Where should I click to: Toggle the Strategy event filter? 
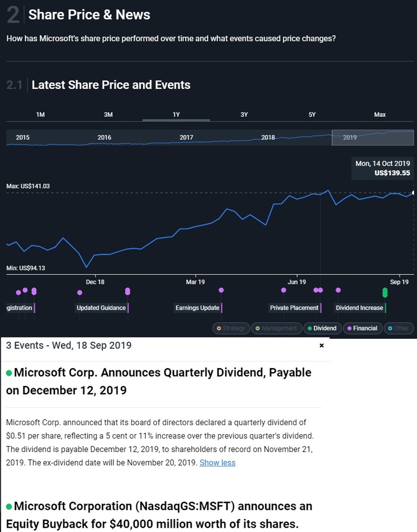click(231, 328)
